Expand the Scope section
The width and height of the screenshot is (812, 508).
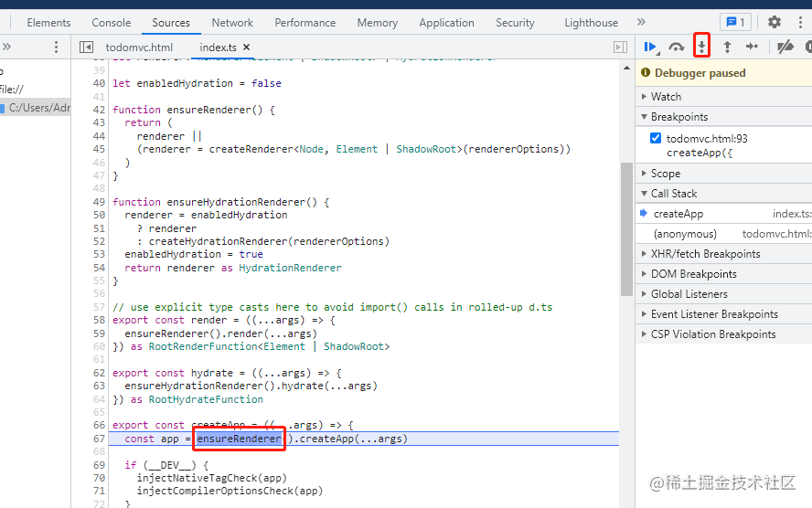click(x=723, y=174)
